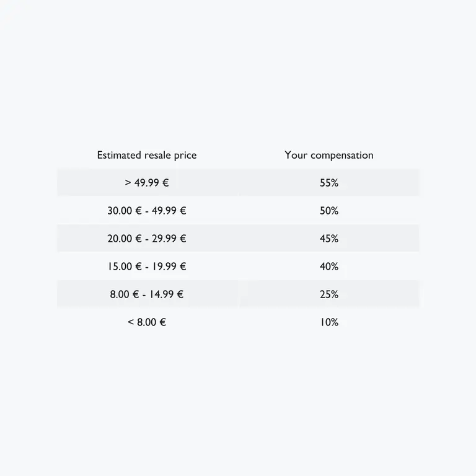Click the 50% compensation value
The width and height of the screenshot is (476, 476).
[x=329, y=211]
